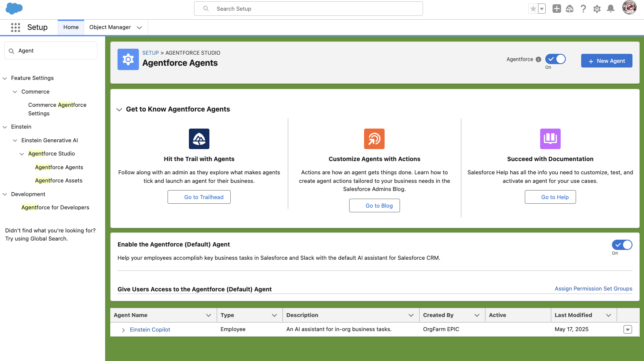
Task: Switch to the Home tab
Action: [71, 27]
